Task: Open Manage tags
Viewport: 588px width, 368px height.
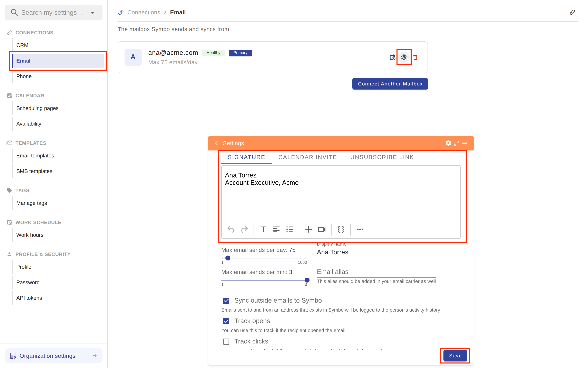Action: pyautogui.click(x=58, y=203)
